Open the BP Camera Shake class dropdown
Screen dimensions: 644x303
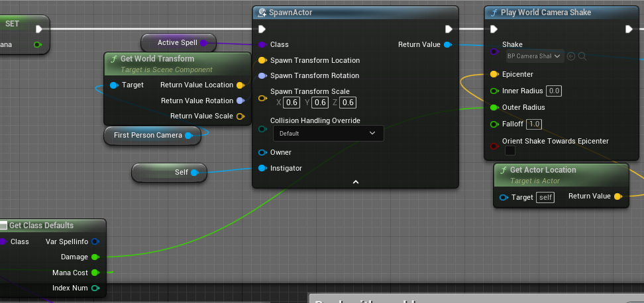pyautogui.click(x=535, y=57)
